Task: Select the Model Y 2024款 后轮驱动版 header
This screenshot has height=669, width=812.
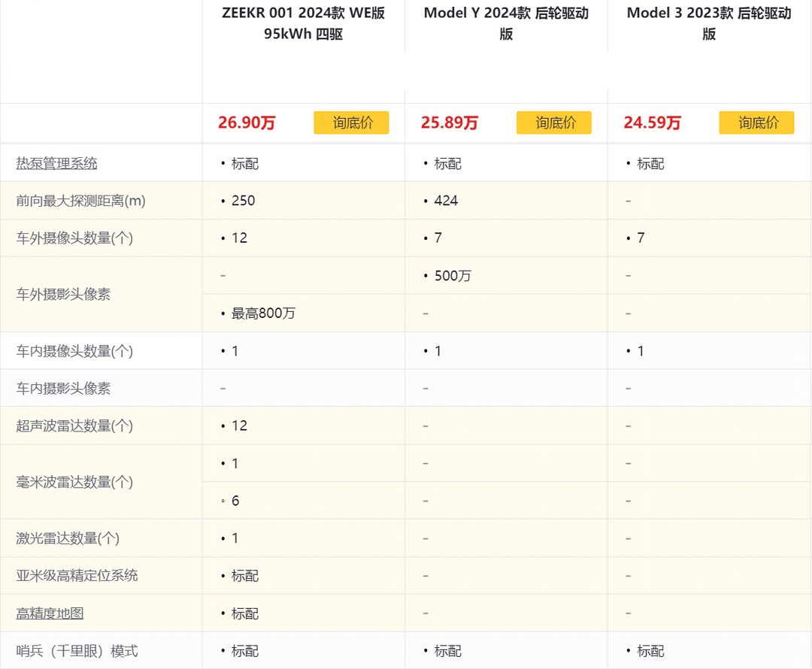Action: point(506,23)
